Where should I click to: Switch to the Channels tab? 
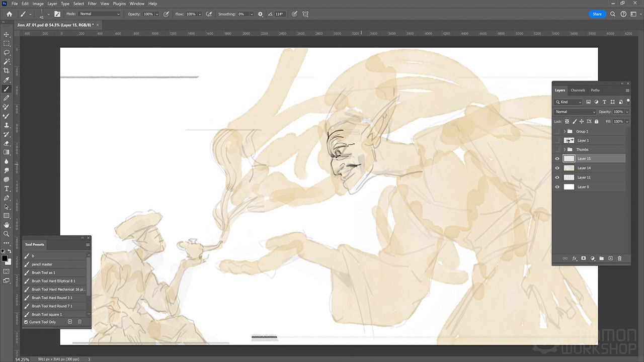[x=578, y=90]
